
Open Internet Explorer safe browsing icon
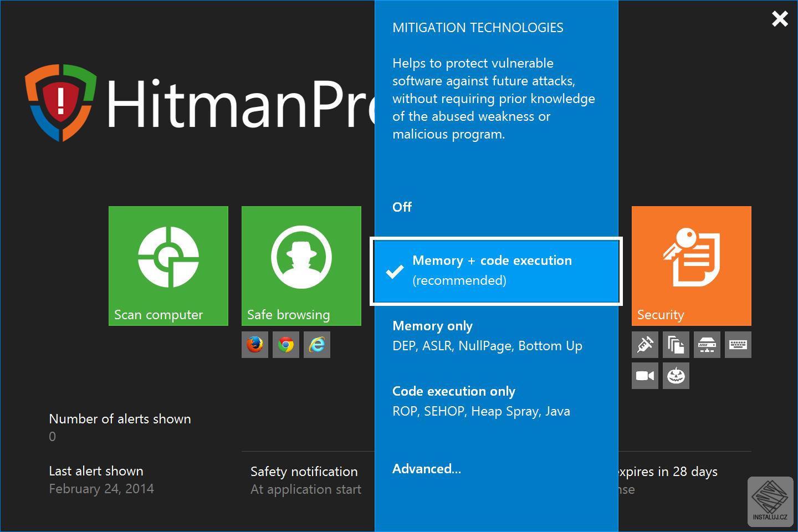(316, 344)
